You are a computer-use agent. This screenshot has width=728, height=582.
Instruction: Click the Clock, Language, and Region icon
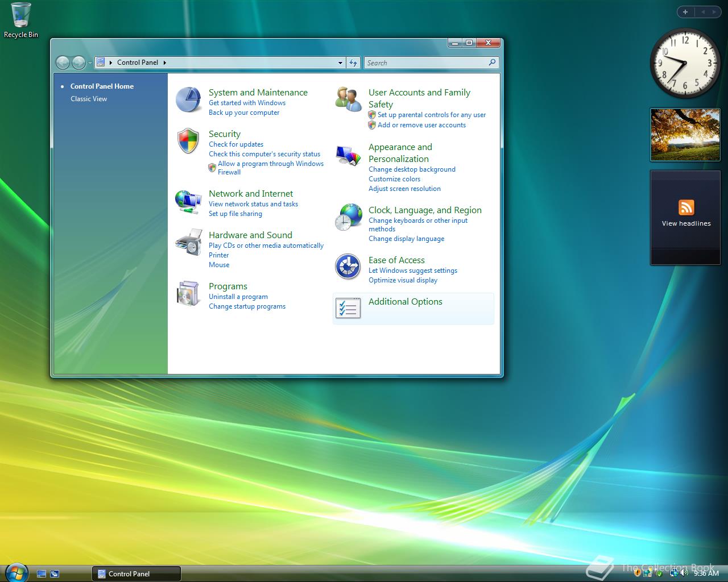click(x=348, y=217)
